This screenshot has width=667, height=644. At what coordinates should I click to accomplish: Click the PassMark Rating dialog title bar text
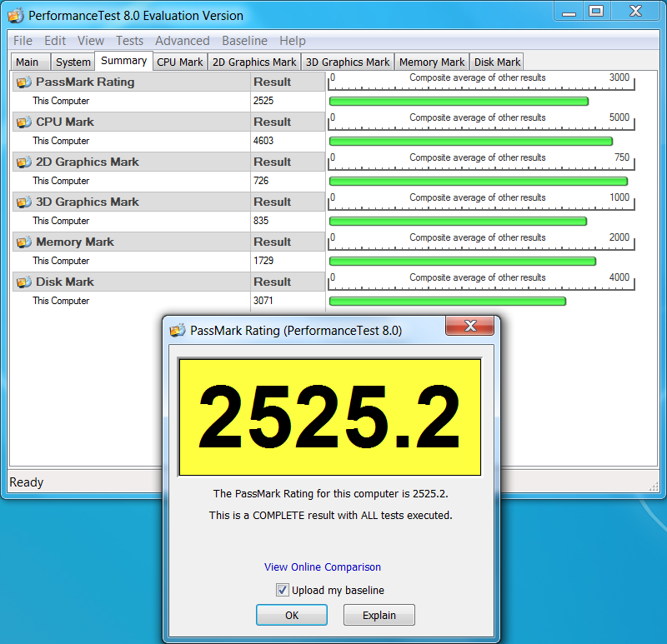click(x=296, y=330)
